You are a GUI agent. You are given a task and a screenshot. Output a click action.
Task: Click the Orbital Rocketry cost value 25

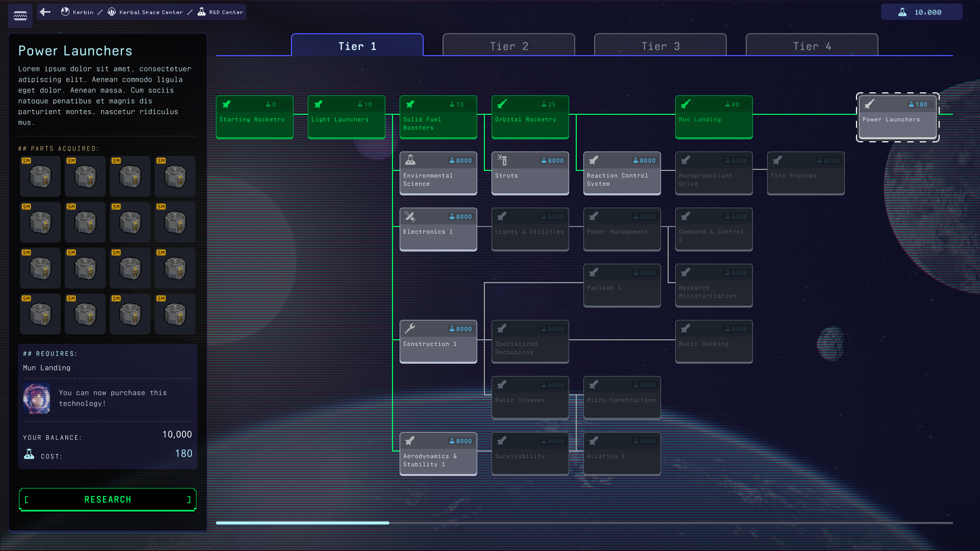552,105
